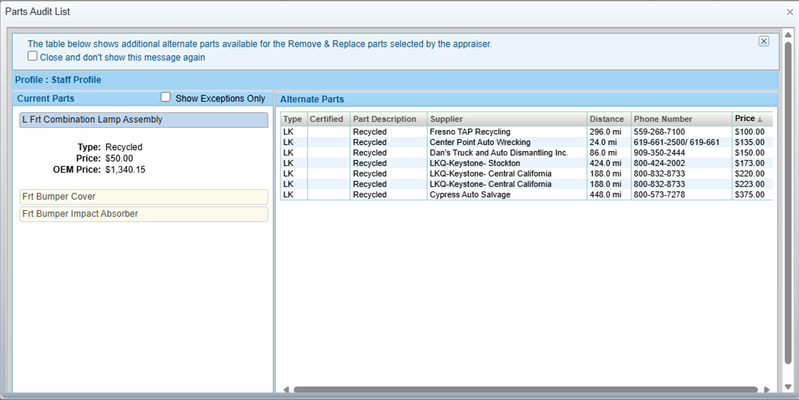Click the 86.0 mi distance cell
This screenshot has width=799, height=400.
click(609, 153)
